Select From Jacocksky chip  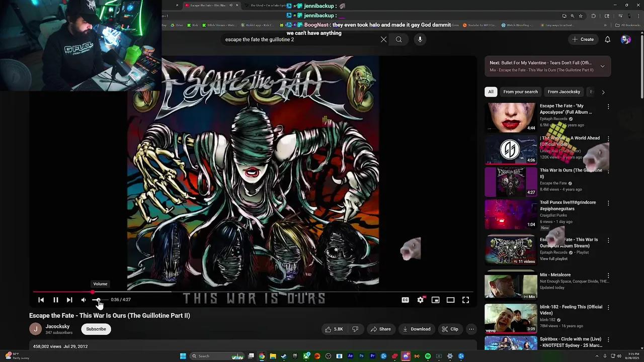click(563, 92)
